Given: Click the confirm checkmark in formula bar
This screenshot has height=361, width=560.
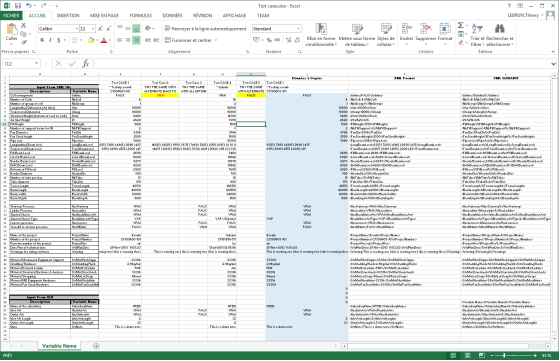Looking at the screenshot, I should click(x=72, y=64).
